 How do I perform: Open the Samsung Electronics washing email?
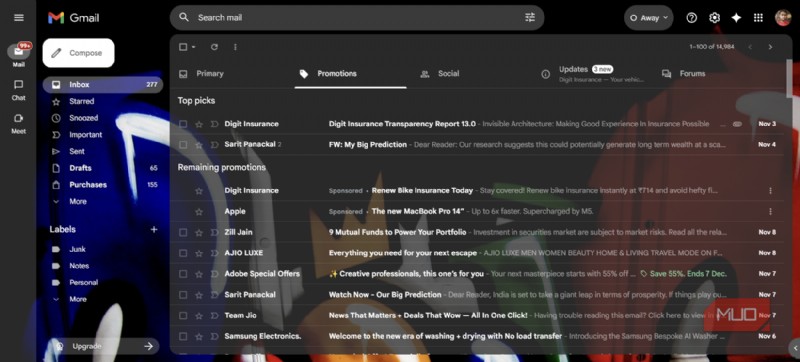[x=477, y=337]
